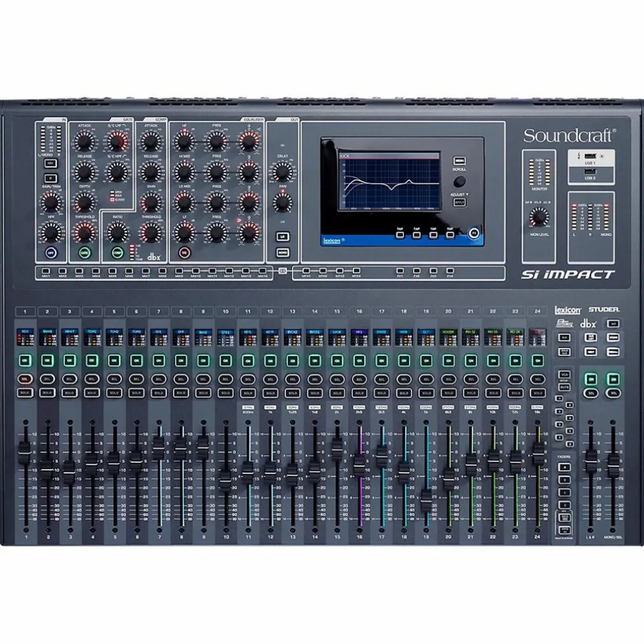Click the L&R master fader cap
The width and height of the screenshot is (644, 644).
591,460
